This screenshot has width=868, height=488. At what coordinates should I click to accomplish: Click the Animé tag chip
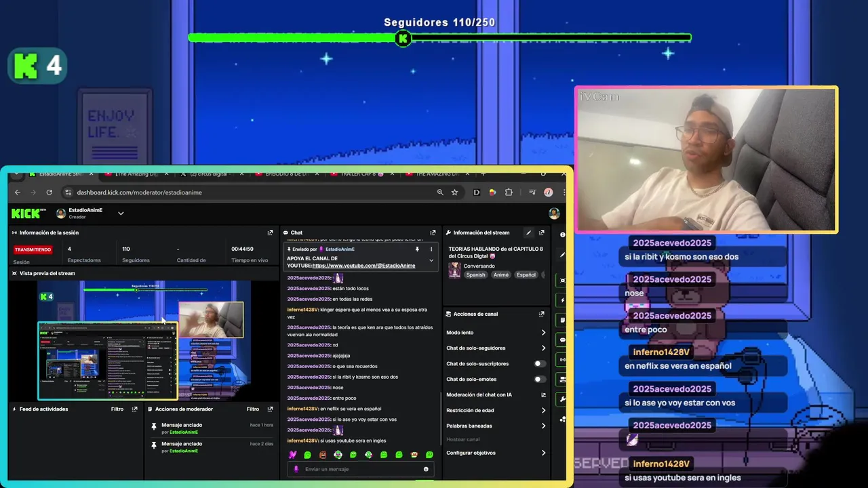(x=501, y=274)
